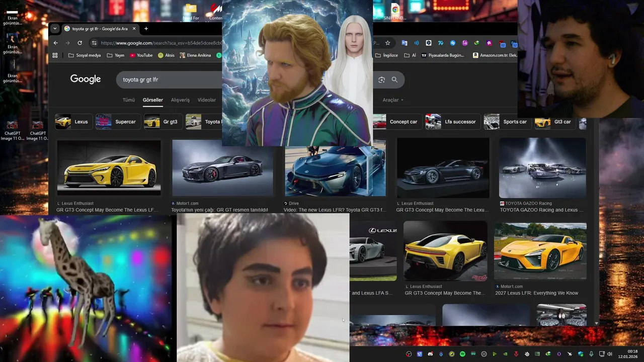Open network settings tray icon

point(601,354)
